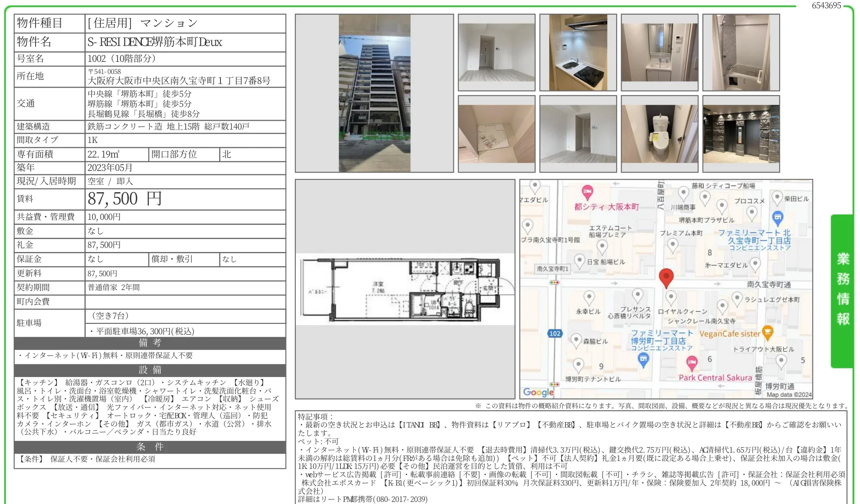
Task: Open Google Maps via the Google logo
Action: point(539,392)
